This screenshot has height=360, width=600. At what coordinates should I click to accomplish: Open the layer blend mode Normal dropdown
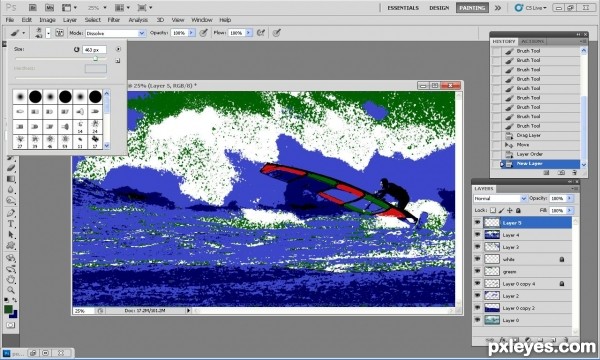pos(500,199)
